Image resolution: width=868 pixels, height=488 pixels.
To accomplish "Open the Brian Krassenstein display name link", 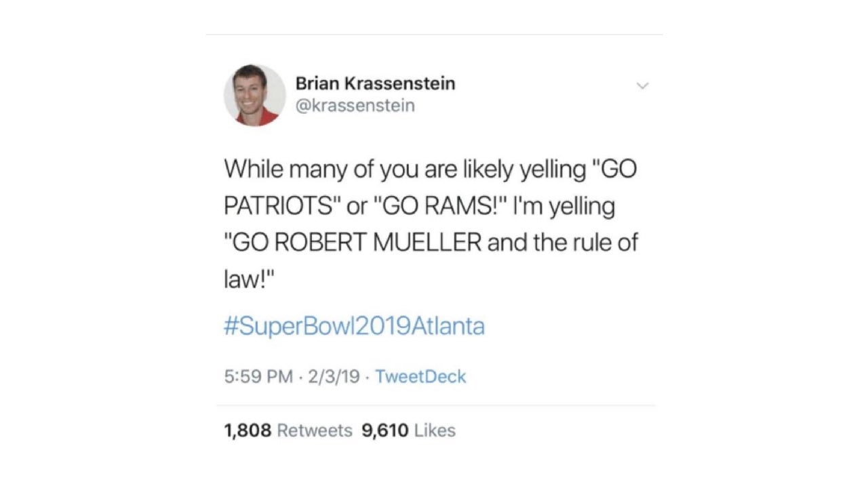I will click(x=375, y=83).
